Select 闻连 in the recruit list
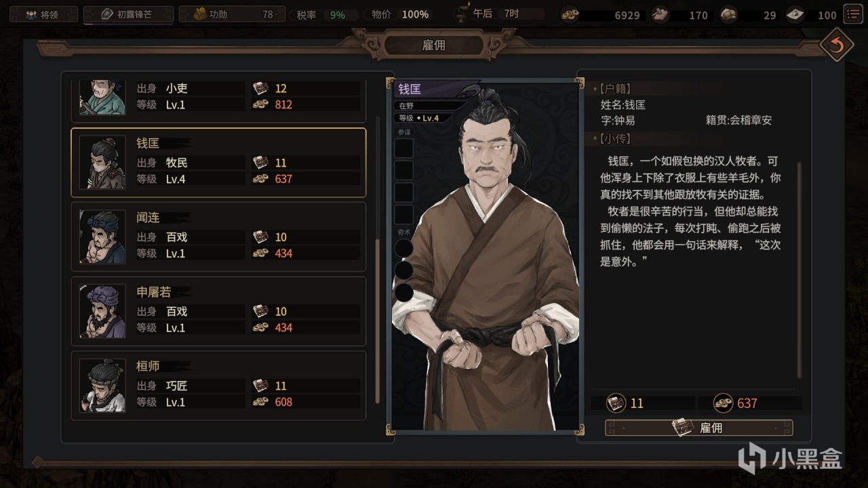This screenshot has height=488, width=868. click(218, 237)
